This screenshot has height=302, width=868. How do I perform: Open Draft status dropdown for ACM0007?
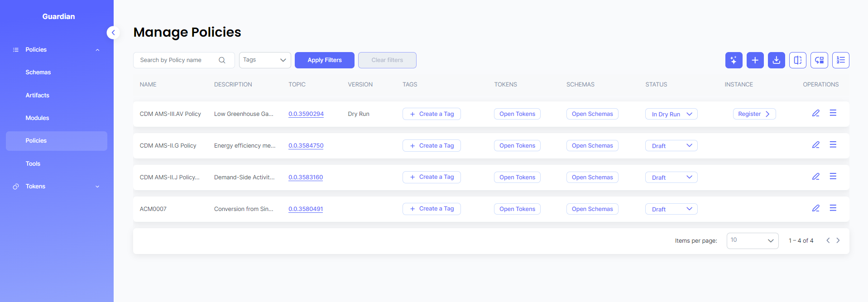[671, 209]
